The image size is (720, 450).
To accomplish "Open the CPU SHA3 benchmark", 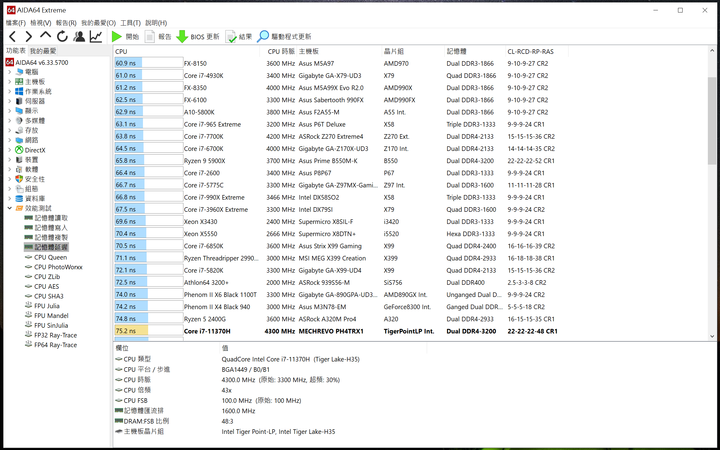I will (44, 296).
